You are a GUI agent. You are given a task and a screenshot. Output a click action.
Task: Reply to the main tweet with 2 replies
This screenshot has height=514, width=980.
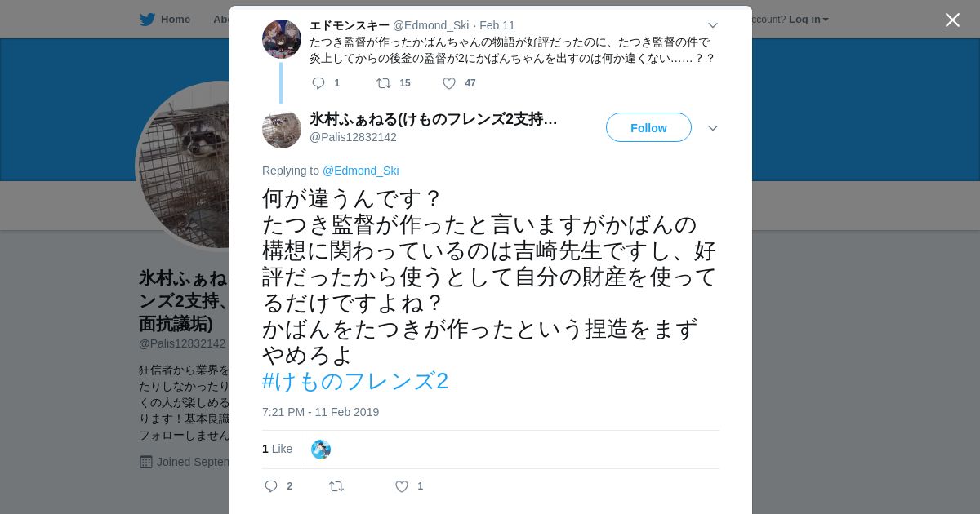click(271, 486)
